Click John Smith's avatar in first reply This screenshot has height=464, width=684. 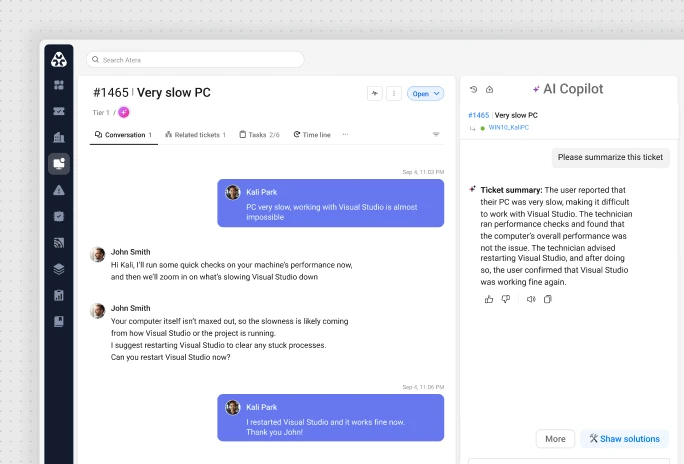(97, 254)
